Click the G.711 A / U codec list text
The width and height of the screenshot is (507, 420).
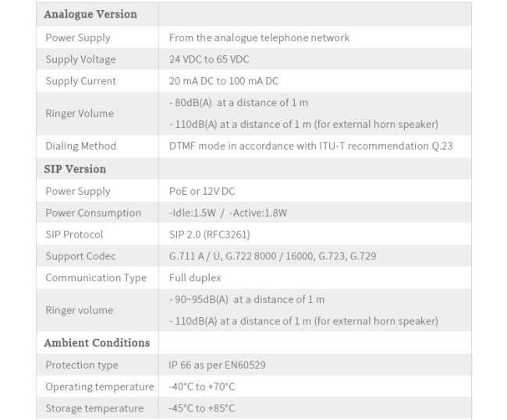[272, 256]
